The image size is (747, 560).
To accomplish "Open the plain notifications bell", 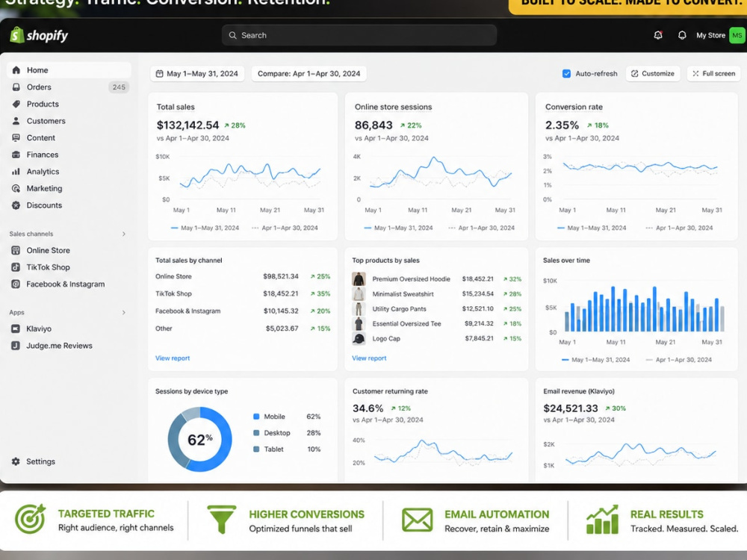I will (682, 35).
